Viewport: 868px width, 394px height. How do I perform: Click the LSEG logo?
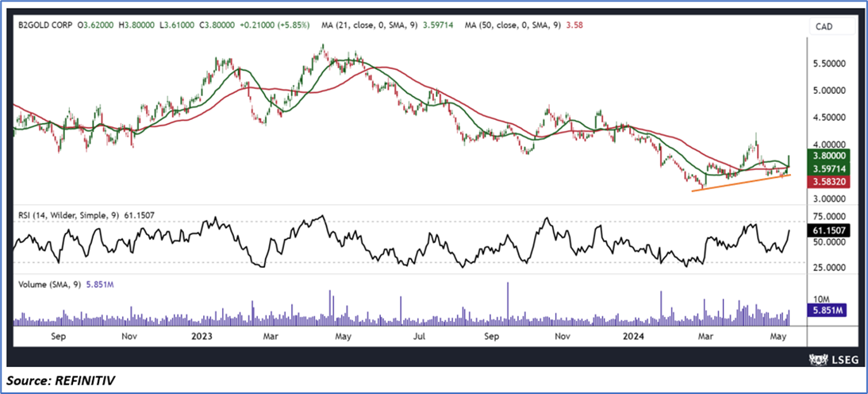[835, 359]
